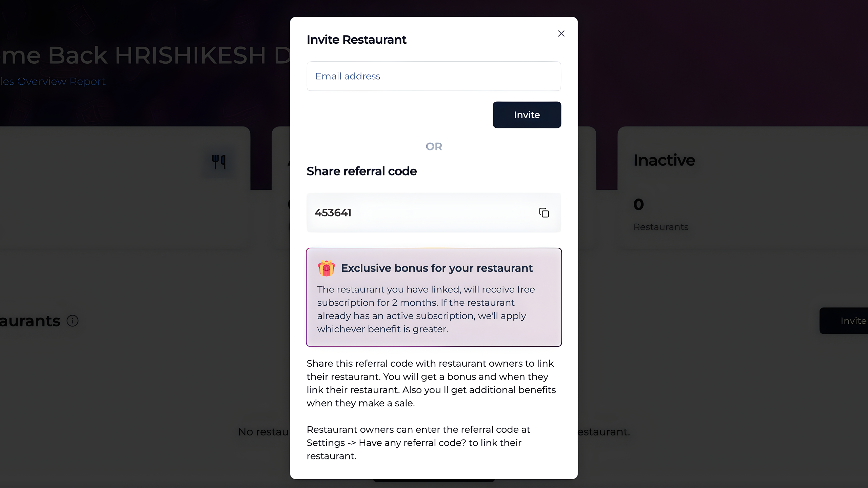The image size is (868, 488).
Task: Click the fork and knife icon
Action: tap(219, 162)
